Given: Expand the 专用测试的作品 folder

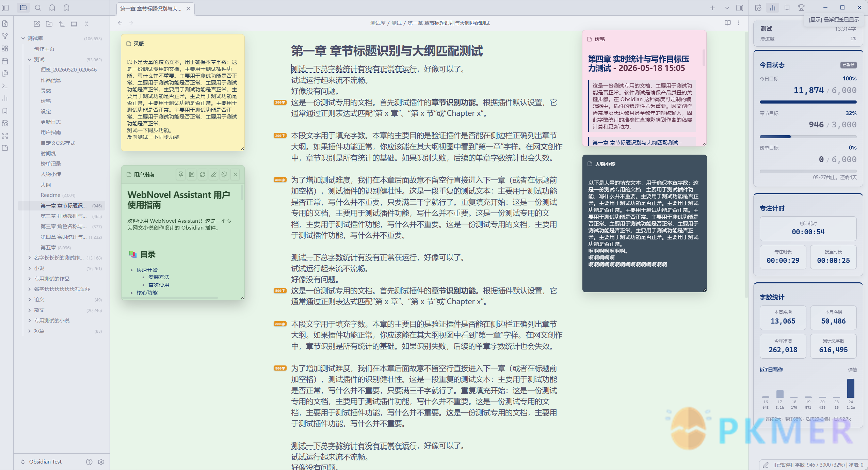Looking at the screenshot, I should coord(30,279).
